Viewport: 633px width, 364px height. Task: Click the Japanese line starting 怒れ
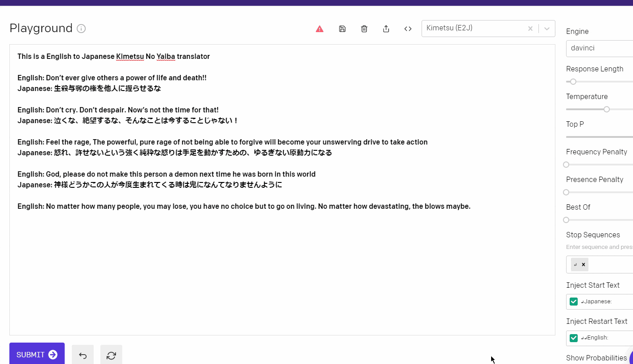pos(175,153)
